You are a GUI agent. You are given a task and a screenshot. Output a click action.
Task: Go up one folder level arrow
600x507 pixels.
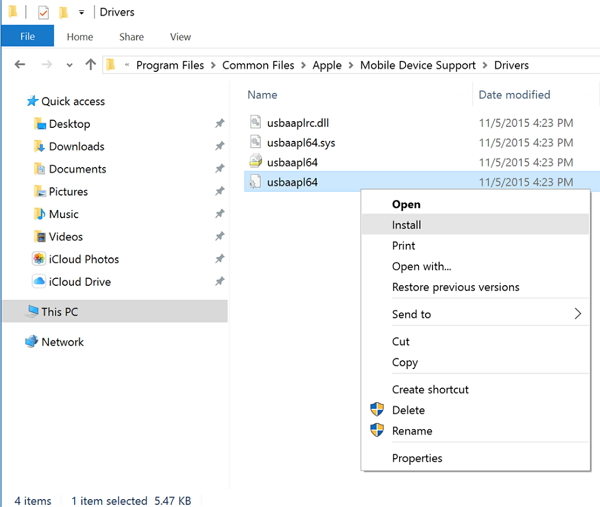click(x=91, y=64)
